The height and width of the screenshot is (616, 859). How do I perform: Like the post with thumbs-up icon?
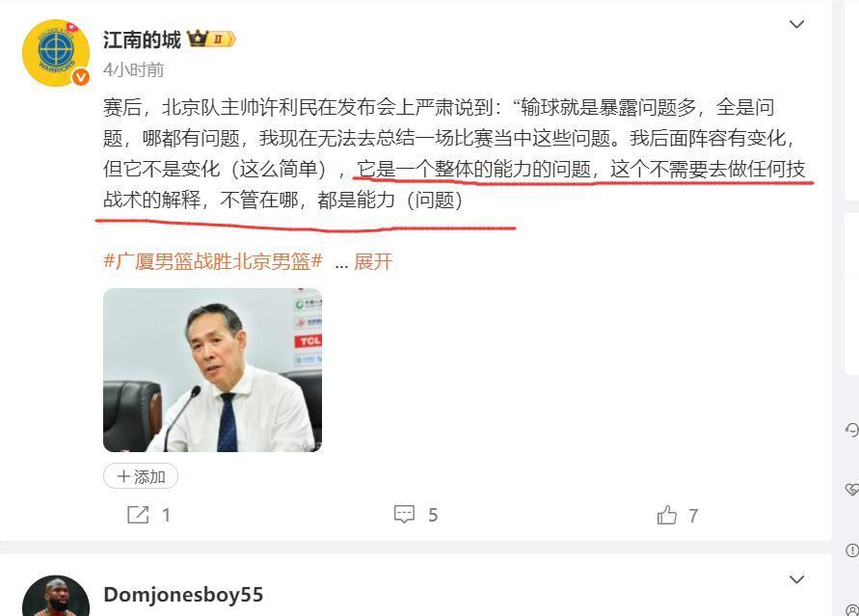pos(667,515)
